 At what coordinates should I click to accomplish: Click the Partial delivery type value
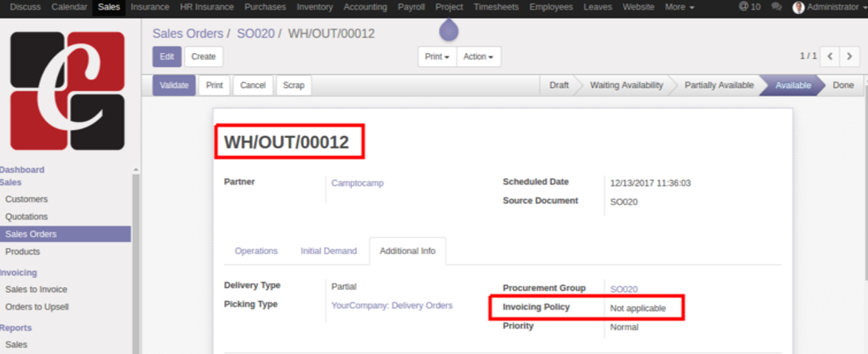344,286
